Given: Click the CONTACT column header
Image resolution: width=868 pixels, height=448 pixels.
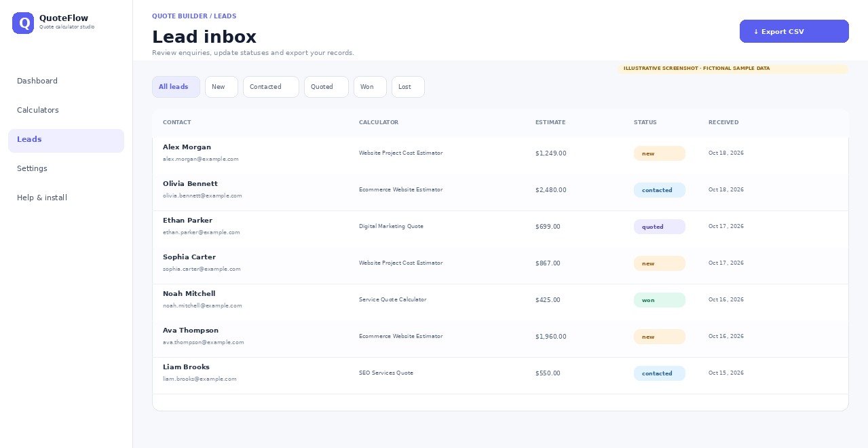Looking at the screenshot, I should (177, 122).
